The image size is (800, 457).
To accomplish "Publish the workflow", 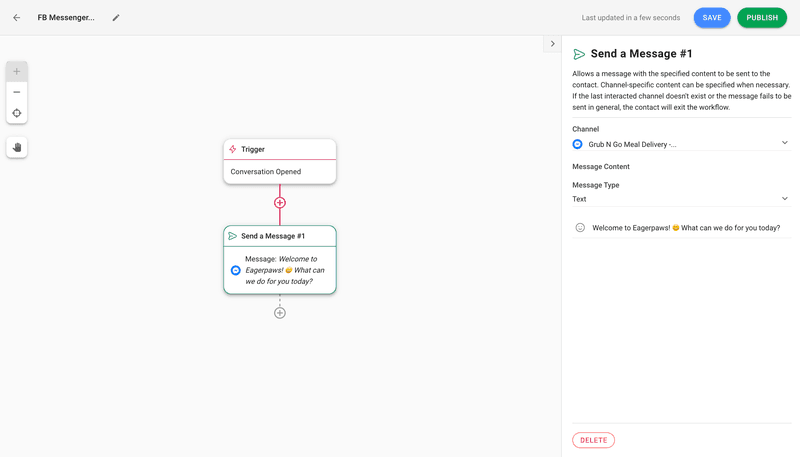I will point(762,18).
